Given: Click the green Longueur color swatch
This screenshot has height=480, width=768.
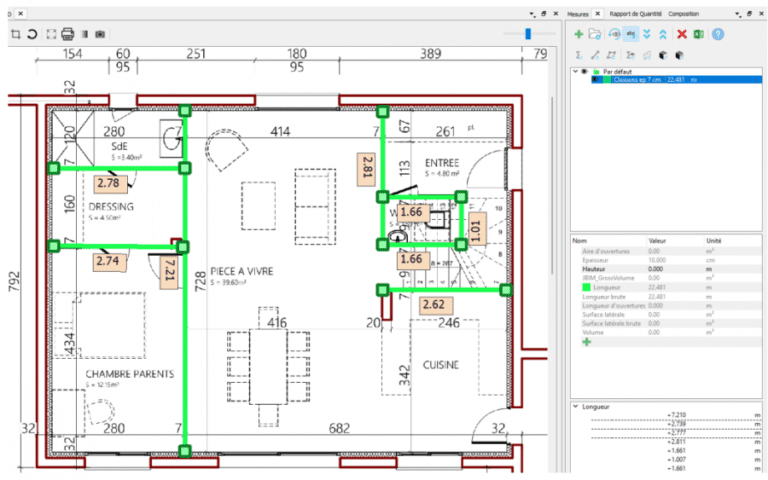Looking at the screenshot, I should coord(586,288).
